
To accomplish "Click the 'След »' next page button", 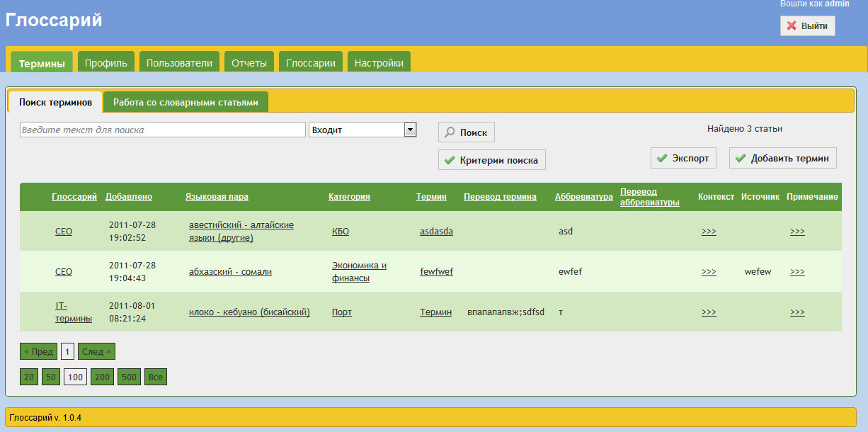I will click(96, 351).
